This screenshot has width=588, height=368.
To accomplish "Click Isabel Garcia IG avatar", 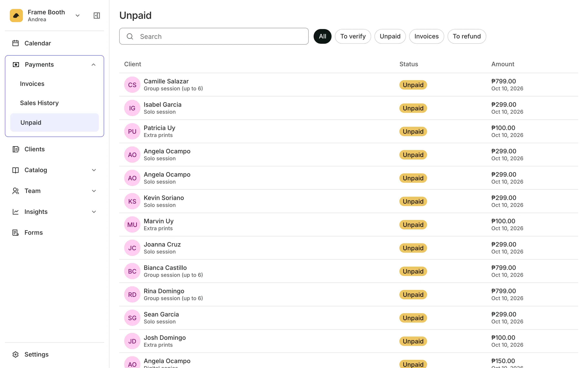I will pyautogui.click(x=132, y=108).
